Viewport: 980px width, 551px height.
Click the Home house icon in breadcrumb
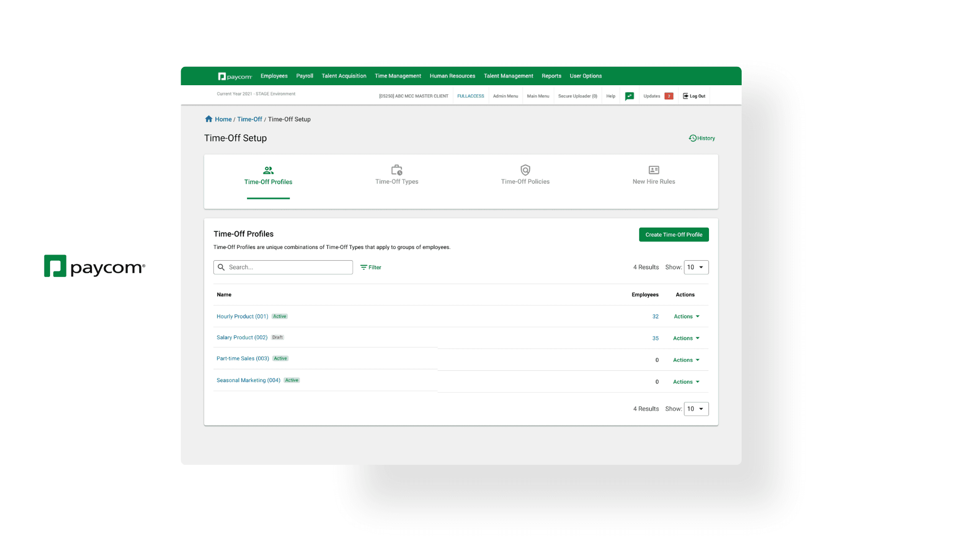point(208,119)
